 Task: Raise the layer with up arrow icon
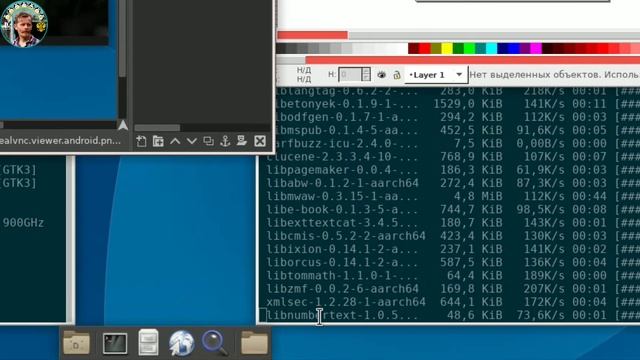pos(175,141)
